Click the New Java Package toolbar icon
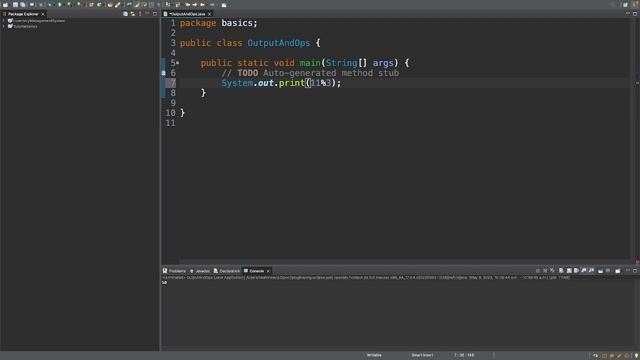The image size is (640, 360). (x=91, y=4)
